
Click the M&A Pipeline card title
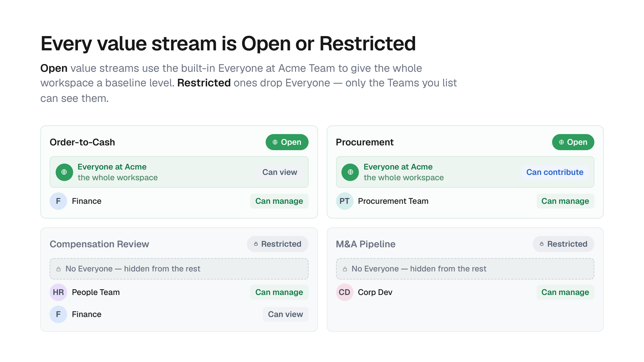pos(366,244)
